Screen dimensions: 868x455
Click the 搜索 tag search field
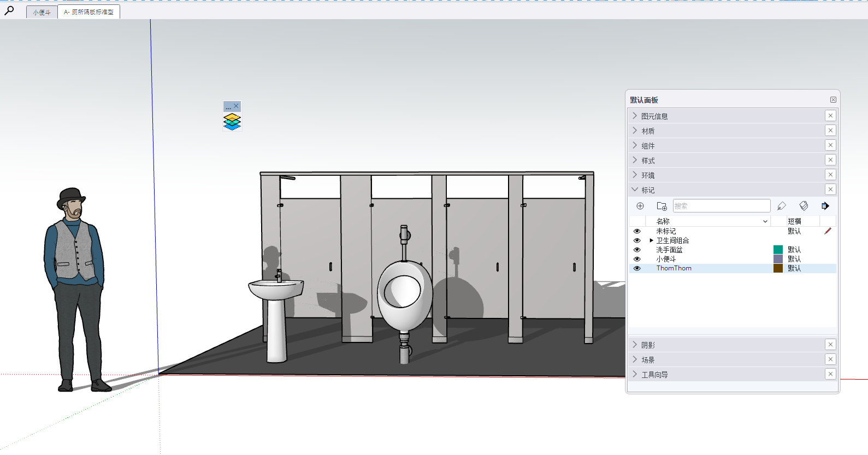(x=721, y=206)
